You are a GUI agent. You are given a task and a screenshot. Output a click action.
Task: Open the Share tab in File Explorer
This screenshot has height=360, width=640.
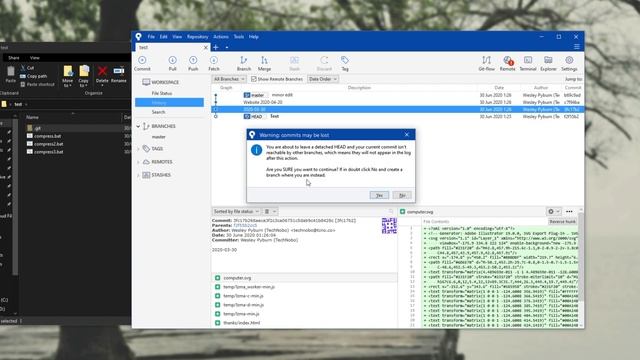click(x=13, y=58)
